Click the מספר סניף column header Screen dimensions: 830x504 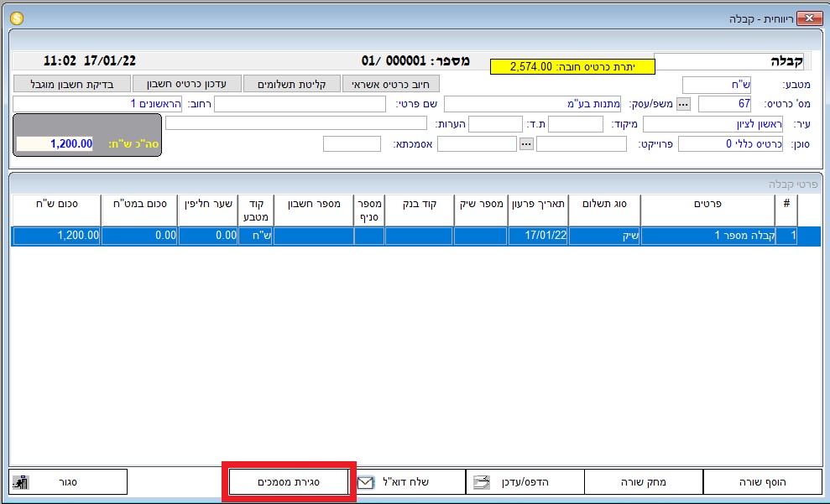(x=369, y=210)
